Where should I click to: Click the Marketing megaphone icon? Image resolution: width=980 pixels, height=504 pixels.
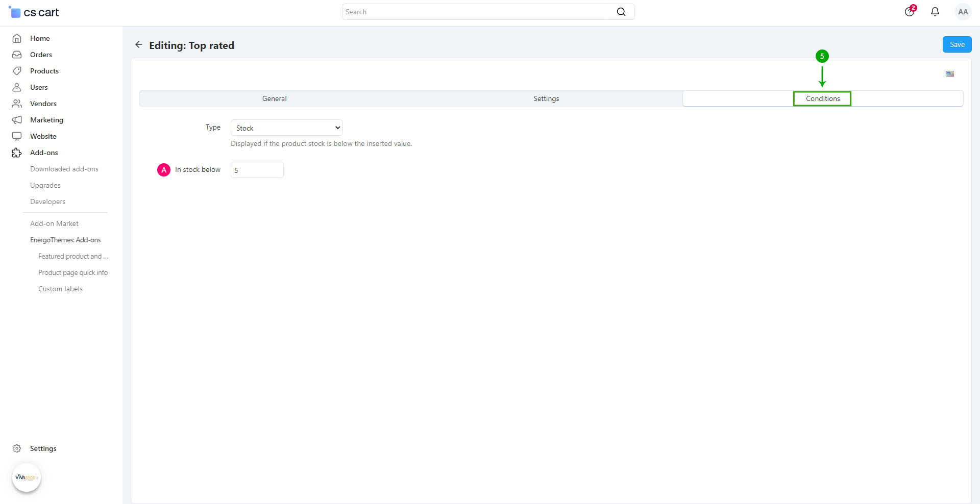click(x=17, y=120)
